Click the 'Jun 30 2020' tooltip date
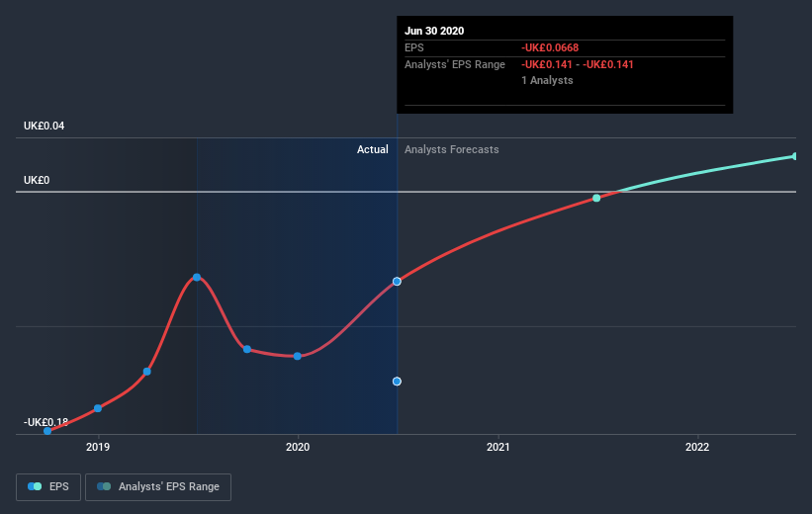The width and height of the screenshot is (812, 514). [x=434, y=31]
